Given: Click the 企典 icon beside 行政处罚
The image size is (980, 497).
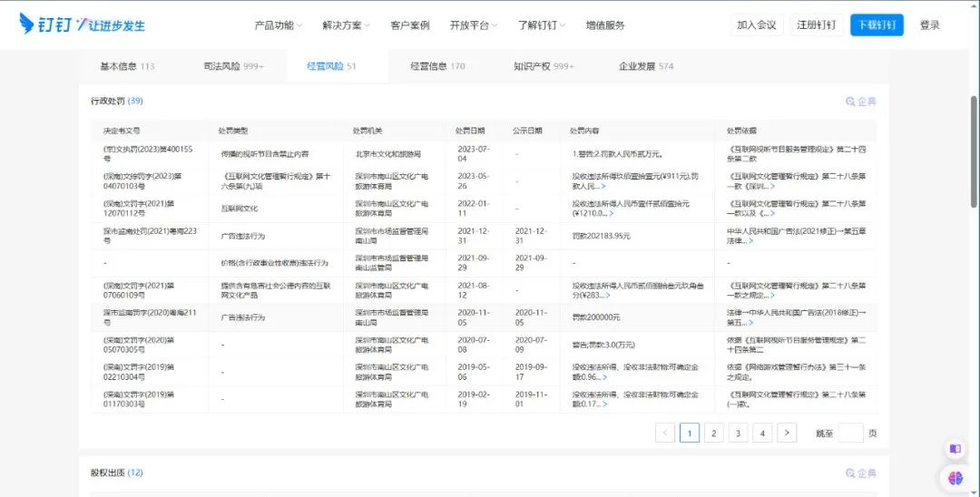Looking at the screenshot, I should click(x=860, y=102).
